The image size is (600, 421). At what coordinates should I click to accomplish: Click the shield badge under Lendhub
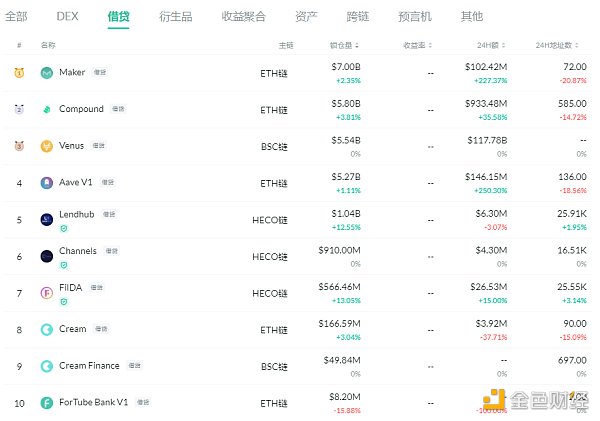coord(64,228)
